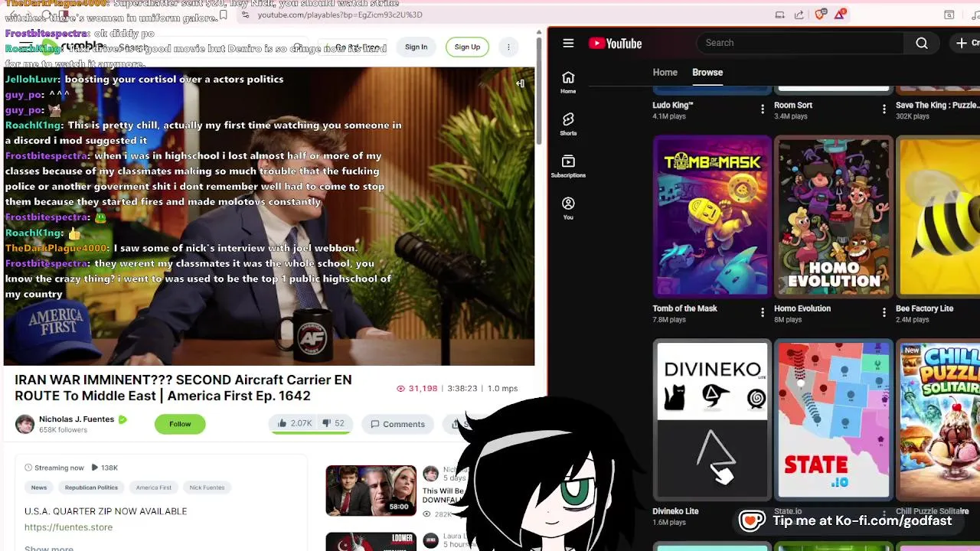Click the Nick Fuentes tag

click(207, 487)
